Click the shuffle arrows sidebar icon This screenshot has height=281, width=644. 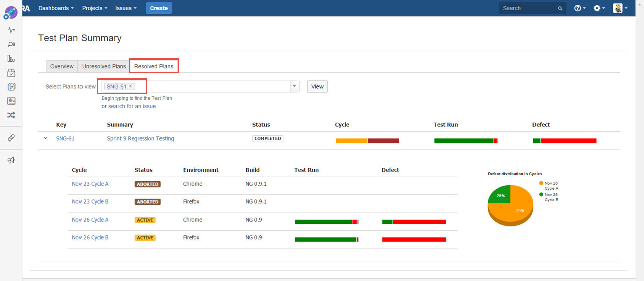click(x=11, y=115)
